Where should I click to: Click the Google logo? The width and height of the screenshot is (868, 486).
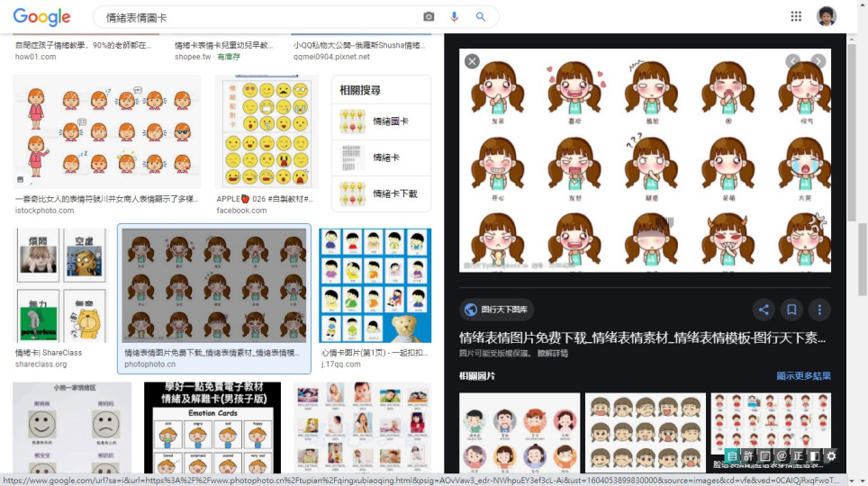tap(41, 17)
